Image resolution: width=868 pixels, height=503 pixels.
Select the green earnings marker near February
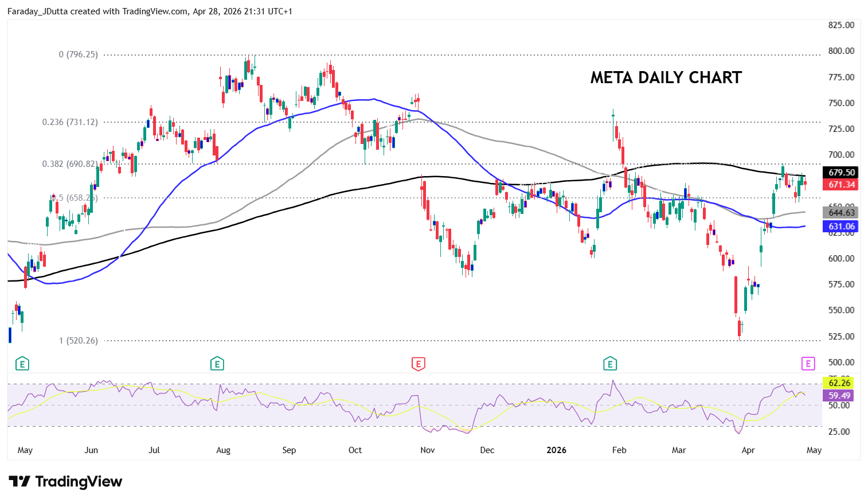tap(610, 364)
